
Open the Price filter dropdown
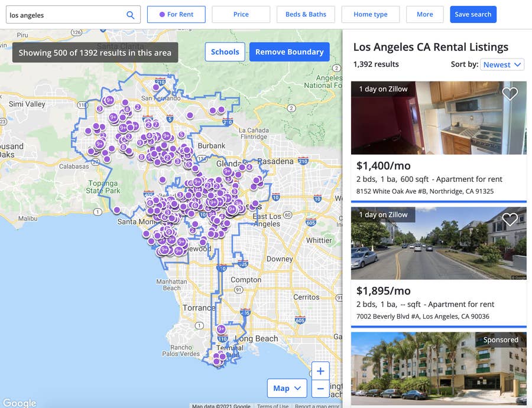tap(241, 14)
